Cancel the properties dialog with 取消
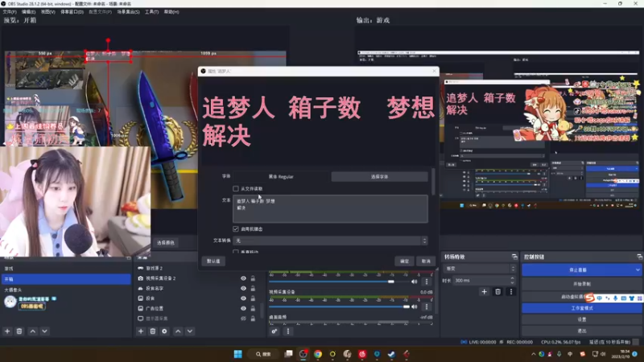 426,261
